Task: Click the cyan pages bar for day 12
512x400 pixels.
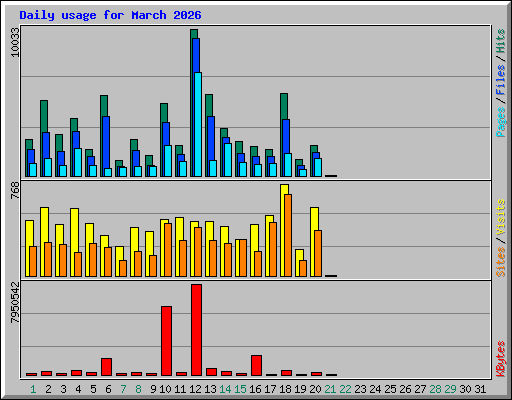Action: (198, 124)
